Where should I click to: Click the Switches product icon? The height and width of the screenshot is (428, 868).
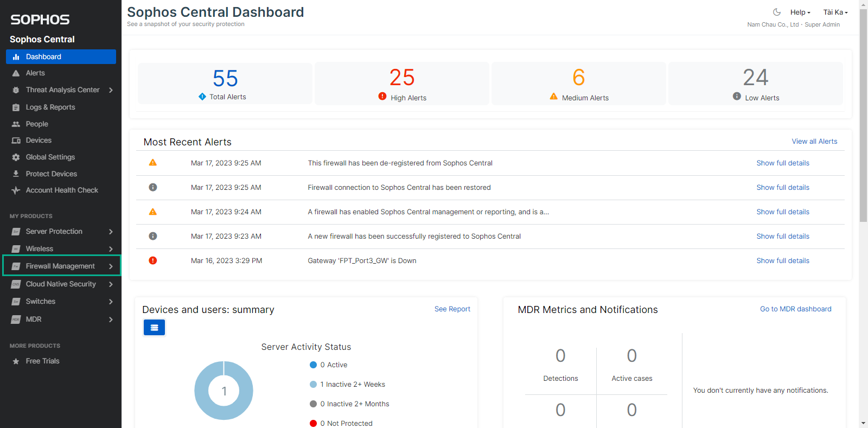click(16, 302)
